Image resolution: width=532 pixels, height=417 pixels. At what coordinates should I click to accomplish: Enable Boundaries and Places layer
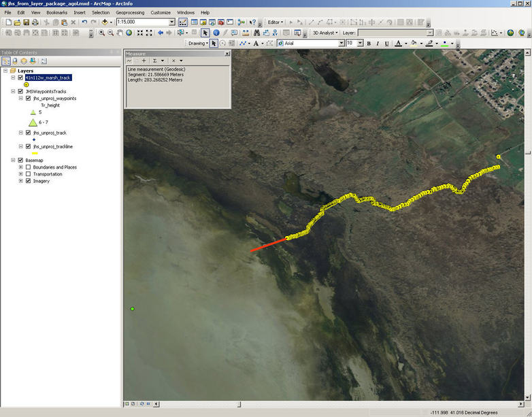[x=28, y=167]
